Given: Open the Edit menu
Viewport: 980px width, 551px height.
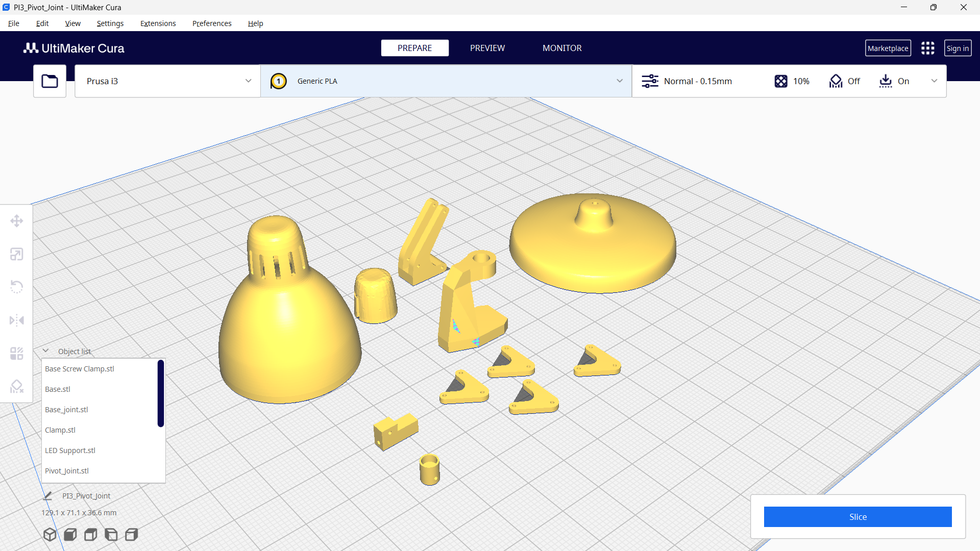Looking at the screenshot, I should pyautogui.click(x=42, y=23).
